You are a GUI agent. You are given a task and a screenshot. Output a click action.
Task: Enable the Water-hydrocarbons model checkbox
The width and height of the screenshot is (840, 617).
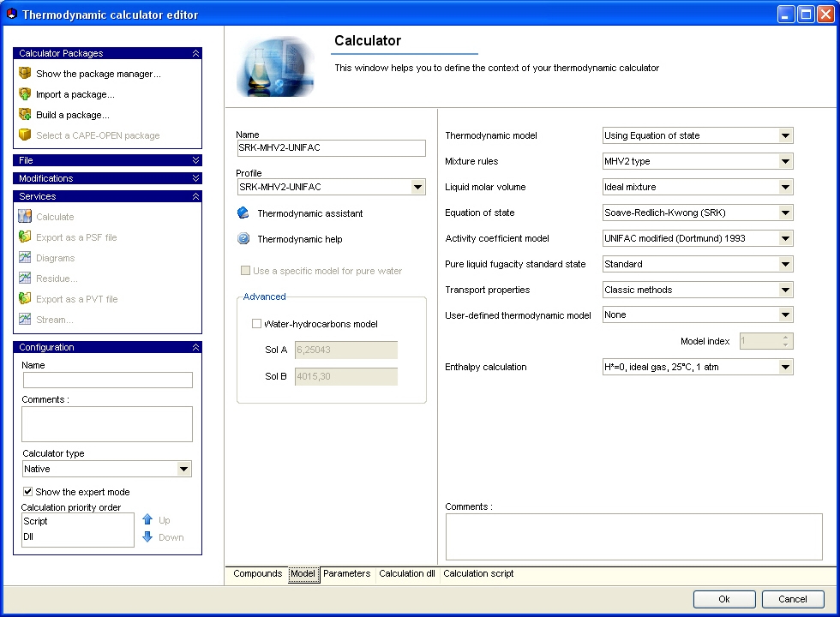point(256,324)
